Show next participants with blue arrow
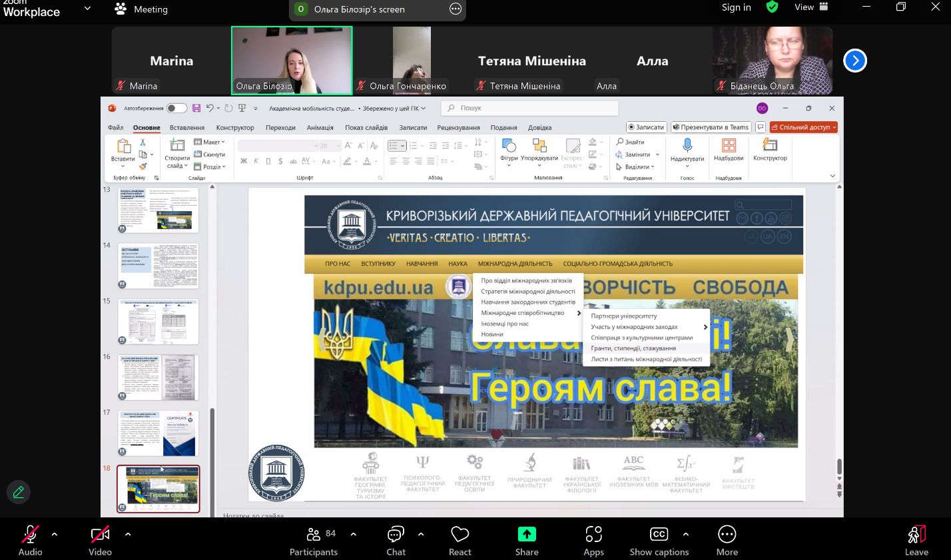 coord(854,61)
